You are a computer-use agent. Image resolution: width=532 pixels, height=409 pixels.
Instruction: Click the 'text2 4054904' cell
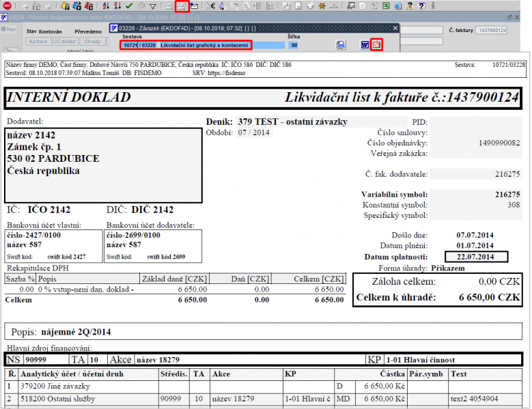pyautogui.click(x=475, y=399)
